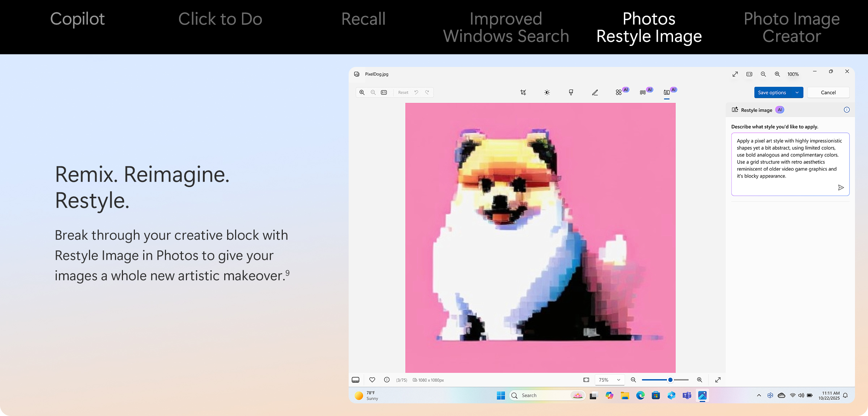868x416 pixels.
Task: Switch to the Copilot tab
Action: point(77,19)
